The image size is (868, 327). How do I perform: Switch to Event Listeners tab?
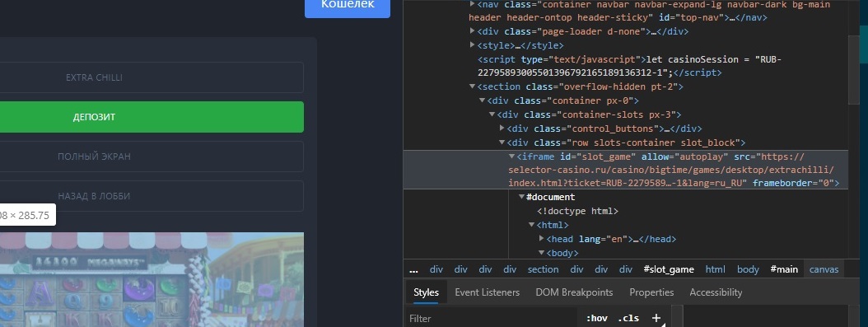488,292
